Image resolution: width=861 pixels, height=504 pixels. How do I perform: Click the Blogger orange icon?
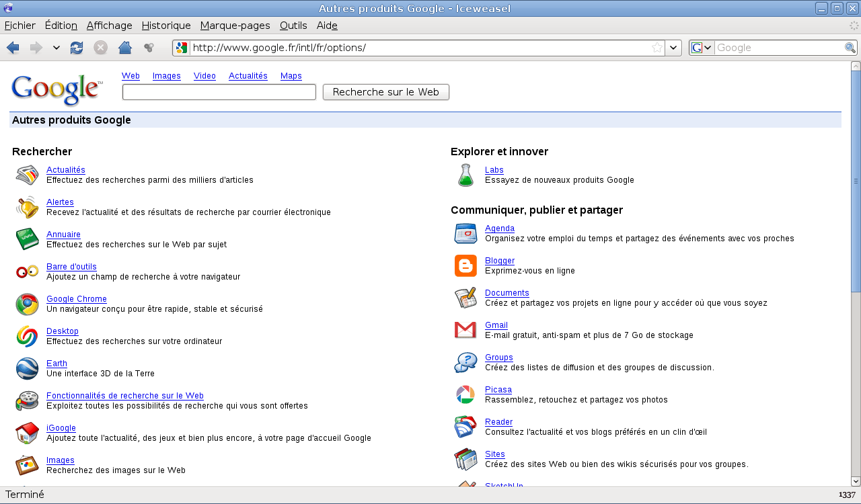coord(465,265)
